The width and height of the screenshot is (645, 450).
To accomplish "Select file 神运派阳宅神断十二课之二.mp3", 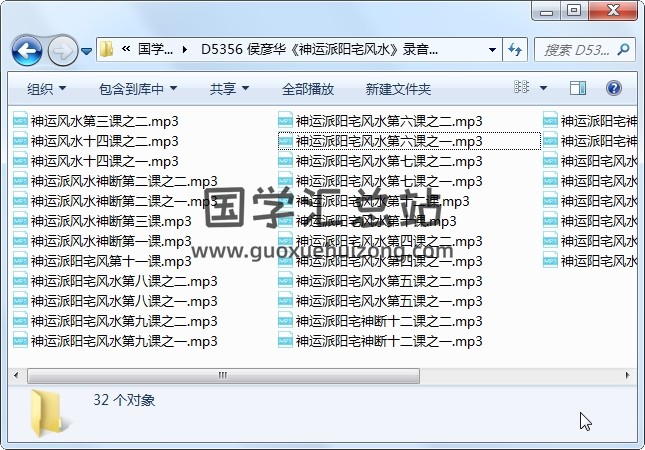I will [x=388, y=321].
